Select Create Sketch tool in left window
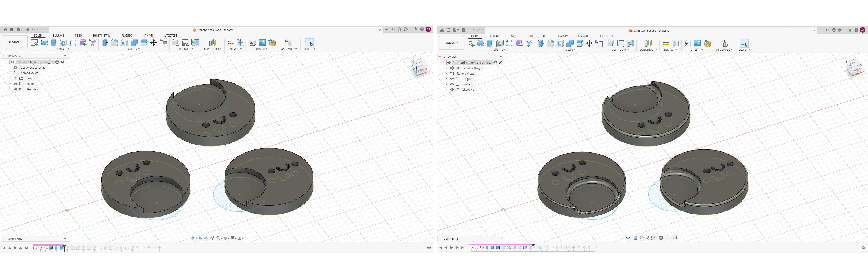Image resolution: width=868 pixels, height=279 pixels. 34,43
